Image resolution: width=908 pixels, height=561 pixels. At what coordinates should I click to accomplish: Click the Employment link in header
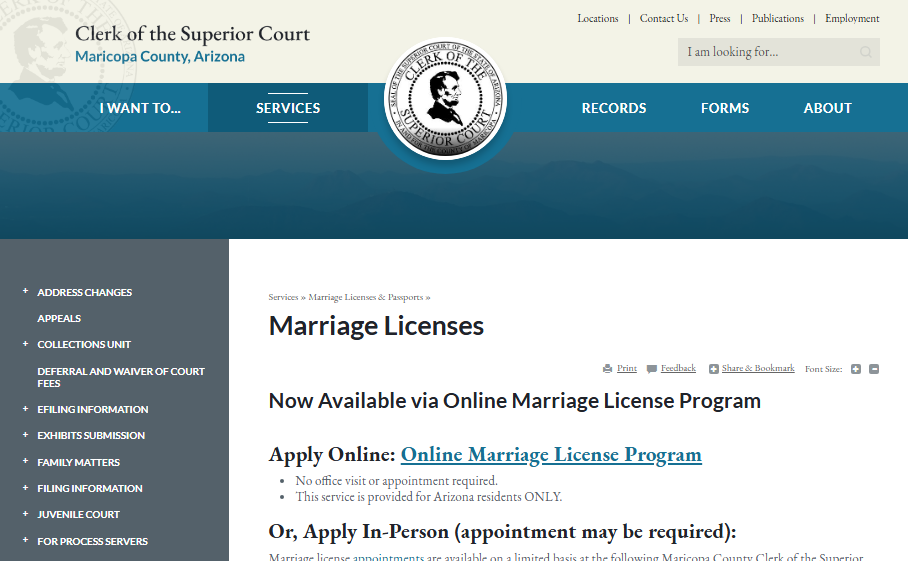point(852,18)
